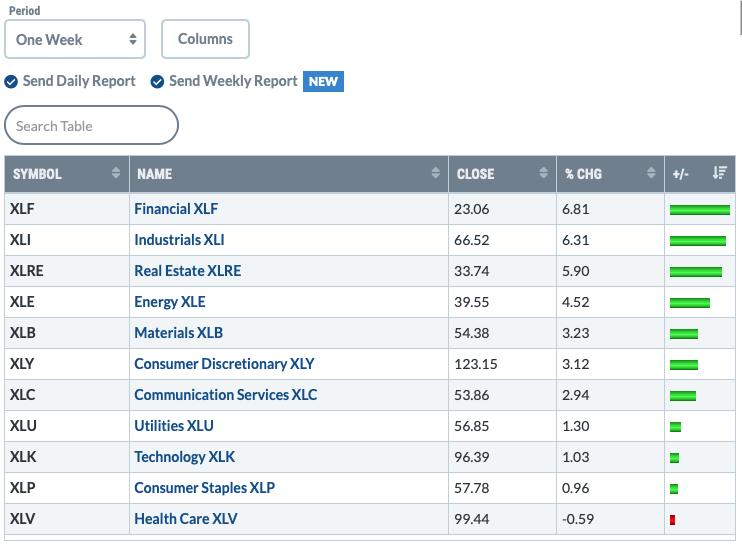Click the green bar for Financial XLF

700,210
